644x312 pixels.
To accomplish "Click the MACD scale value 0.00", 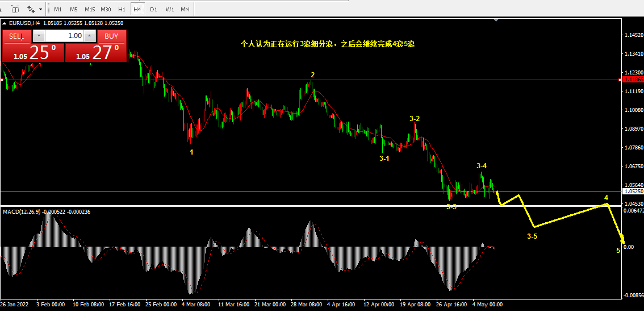I will 629,247.
